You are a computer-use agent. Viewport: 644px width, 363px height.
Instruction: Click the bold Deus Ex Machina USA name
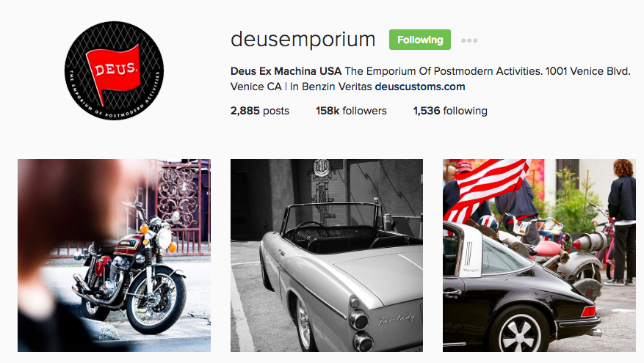286,71
